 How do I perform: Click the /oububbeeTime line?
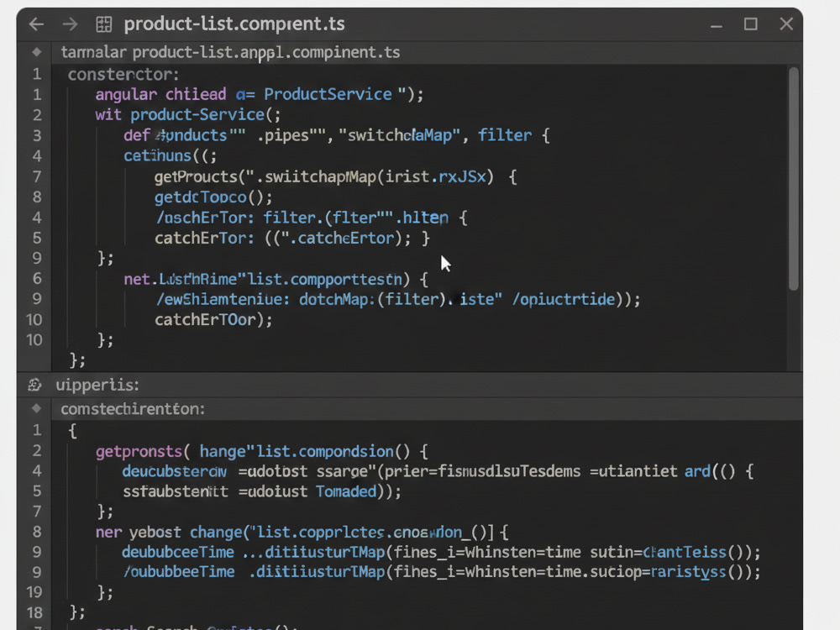click(x=441, y=572)
